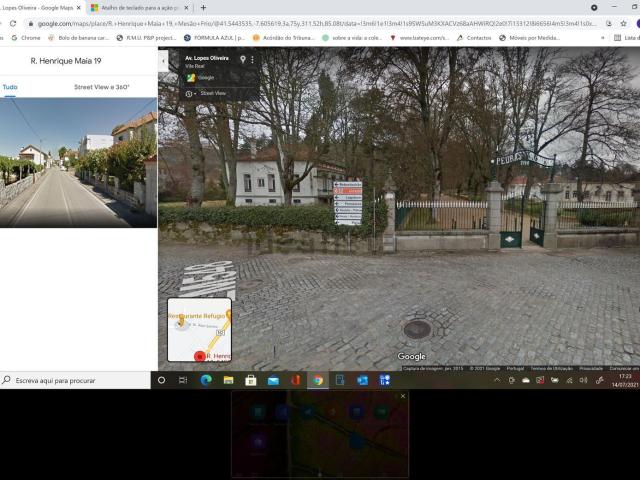The width and height of the screenshot is (640, 480).
Task: Open the sobre a vida bookmark
Action: pos(352,38)
